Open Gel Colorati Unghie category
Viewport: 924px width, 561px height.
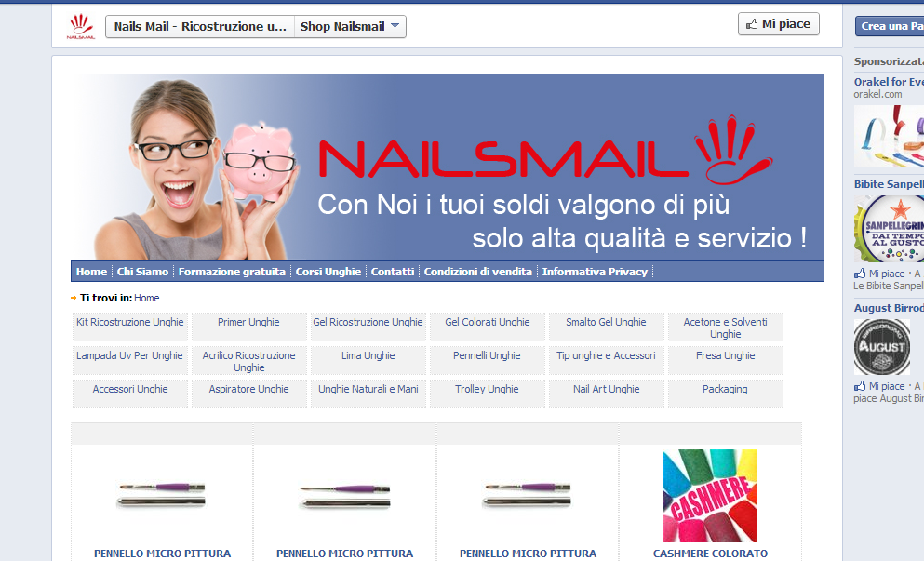[x=488, y=322]
